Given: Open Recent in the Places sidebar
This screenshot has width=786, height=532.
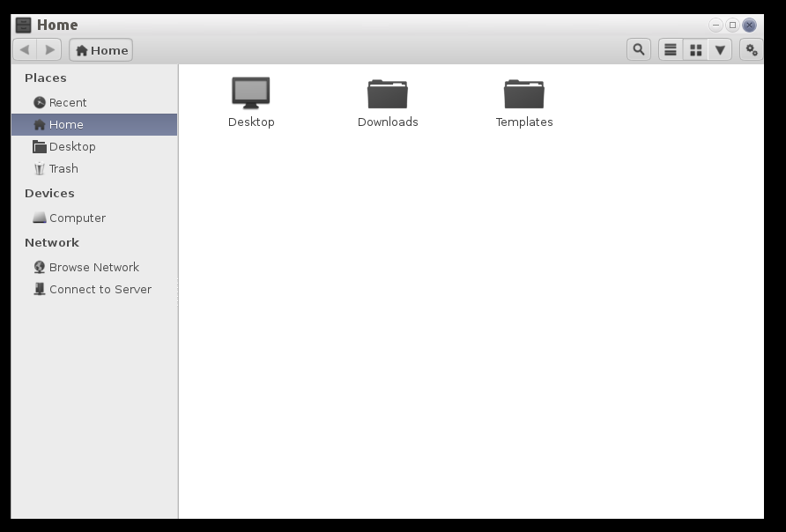Looking at the screenshot, I should [x=94, y=103].
